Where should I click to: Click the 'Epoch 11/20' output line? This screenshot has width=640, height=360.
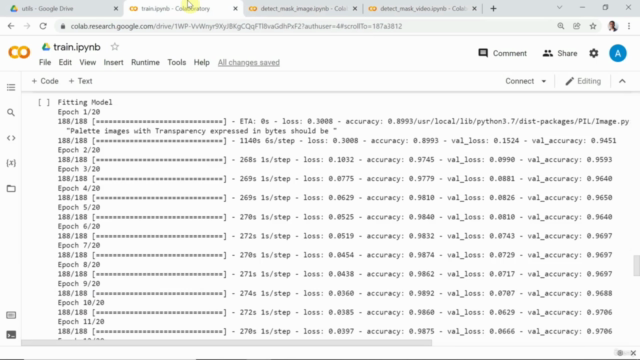(x=81, y=322)
